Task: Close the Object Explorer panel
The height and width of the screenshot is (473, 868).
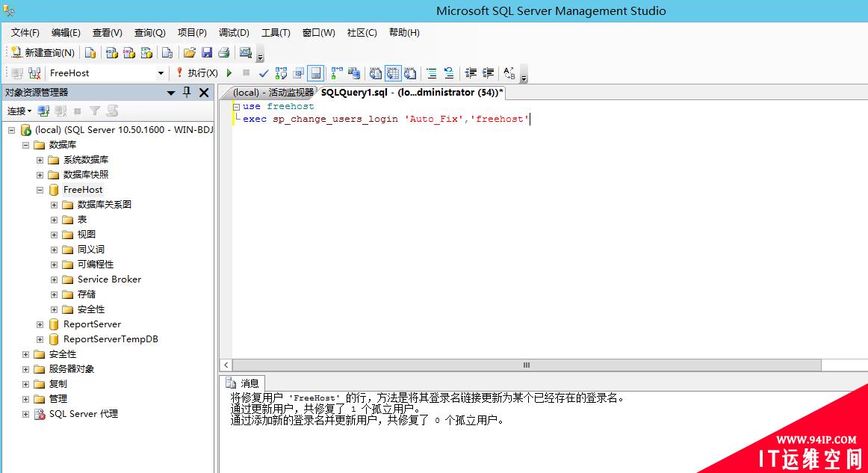Action: point(204,93)
